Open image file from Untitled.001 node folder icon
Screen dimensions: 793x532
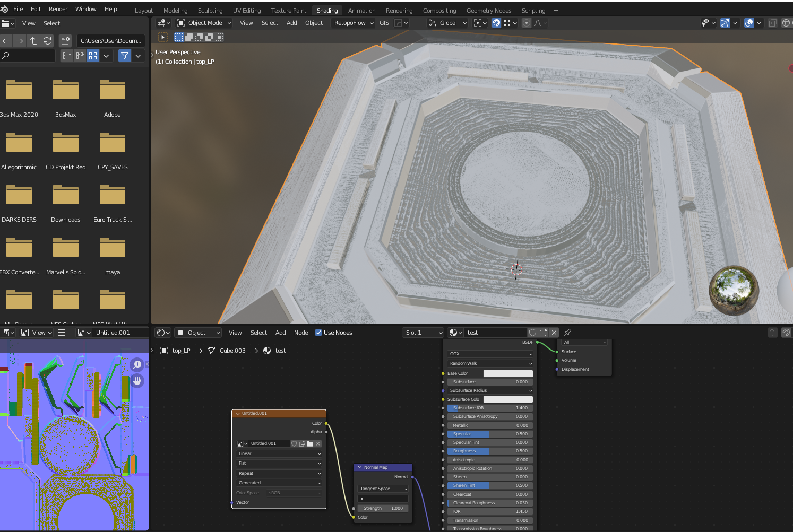(x=310, y=444)
